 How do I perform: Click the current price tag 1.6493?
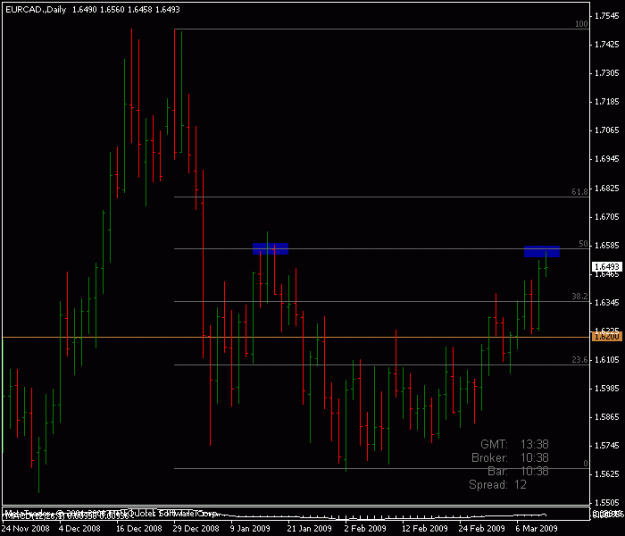pyautogui.click(x=607, y=267)
